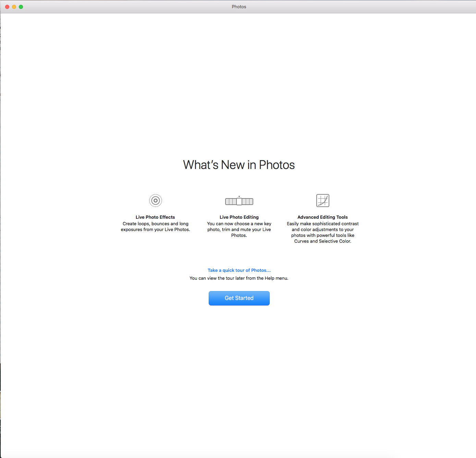Click the 'Live Photo Effects' heading
The image size is (476, 458).
point(155,217)
